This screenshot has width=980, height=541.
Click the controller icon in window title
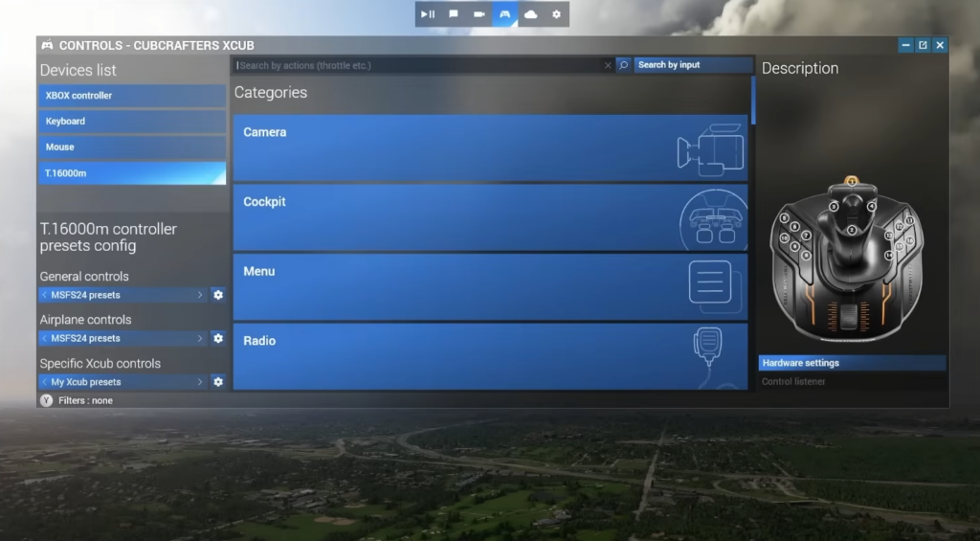click(47, 45)
